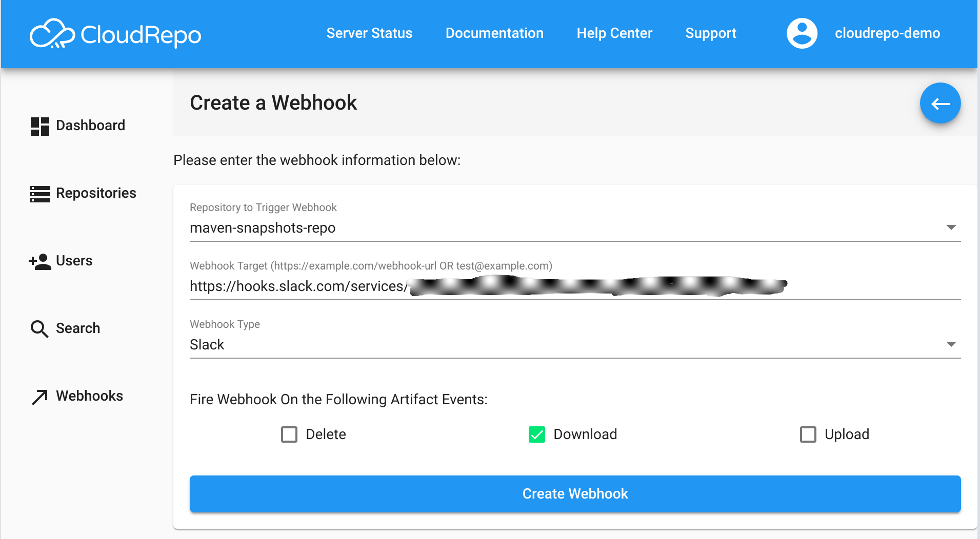Open the Slack webhook type selector
This screenshot has width=980, height=539.
click(575, 345)
